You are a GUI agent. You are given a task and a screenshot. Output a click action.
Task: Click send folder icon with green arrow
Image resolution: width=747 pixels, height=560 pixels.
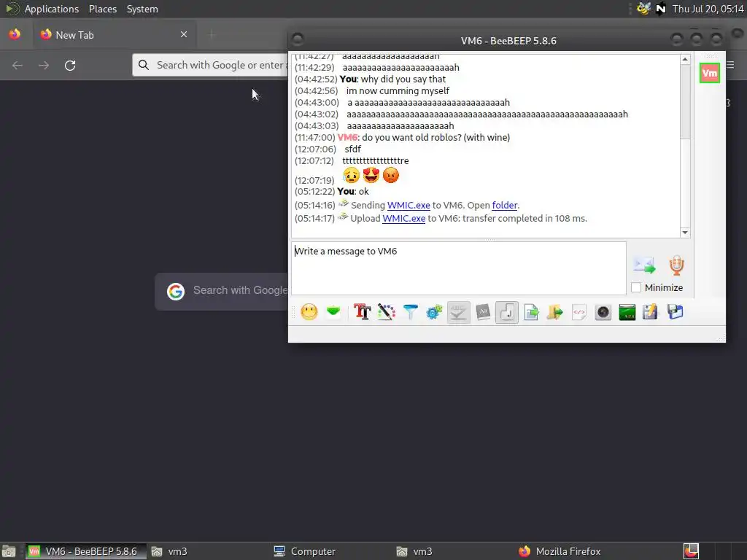(555, 312)
